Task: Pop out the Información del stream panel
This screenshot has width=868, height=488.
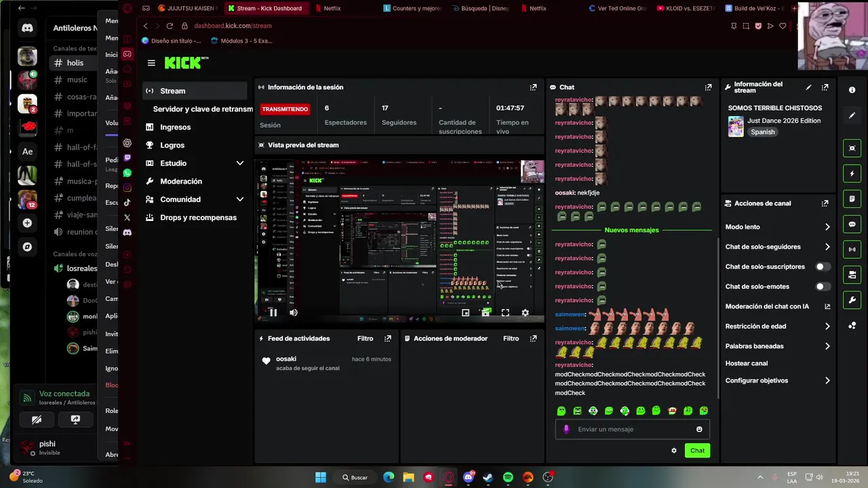Action: tap(825, 87)
